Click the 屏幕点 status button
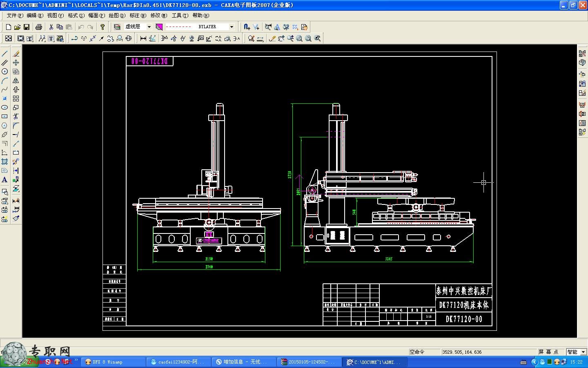This screenshot has width=588, height=368. click(548, 352)
